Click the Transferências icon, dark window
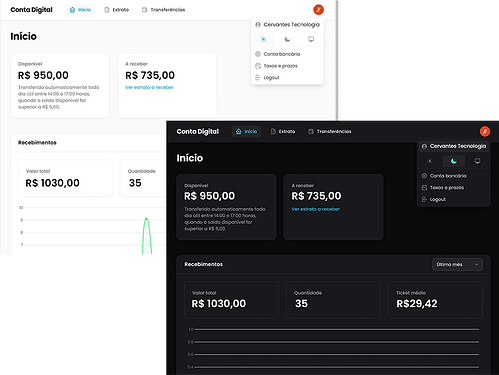This screenshot has width=499, height=375. tap(311, 132)
